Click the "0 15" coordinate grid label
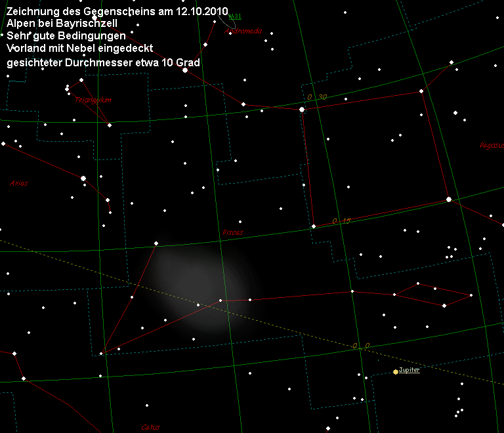The height and width of the screenshot is (433, 504). tap(342, 220)
